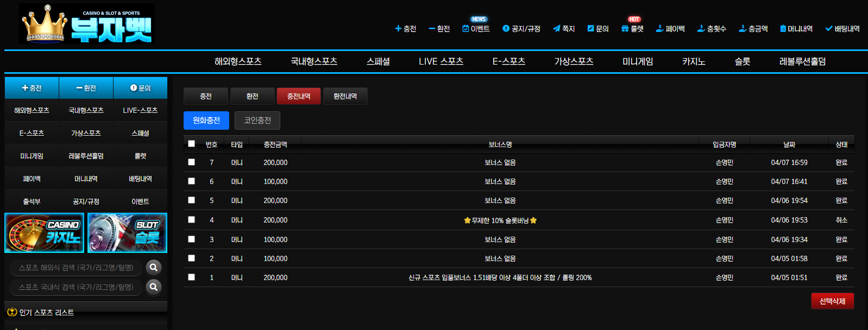Click the red 선택삭제 button

point(832,301)
